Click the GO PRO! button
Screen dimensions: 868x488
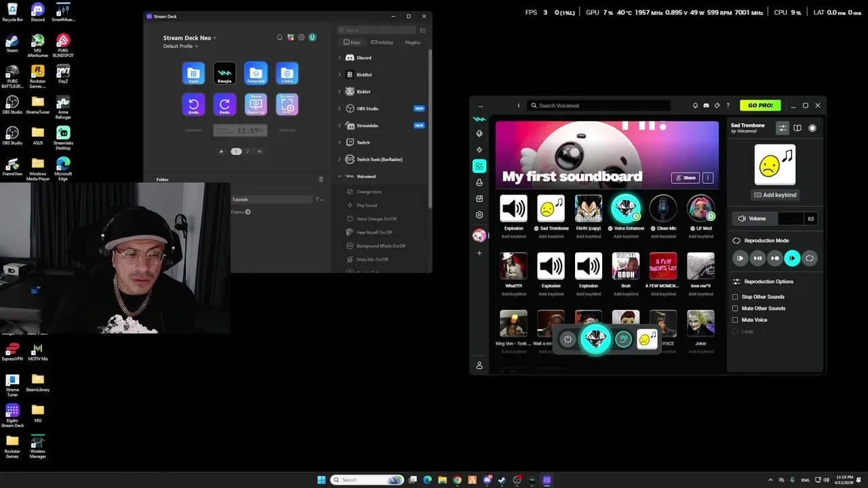pyautogui.click(x=760, y=106)
